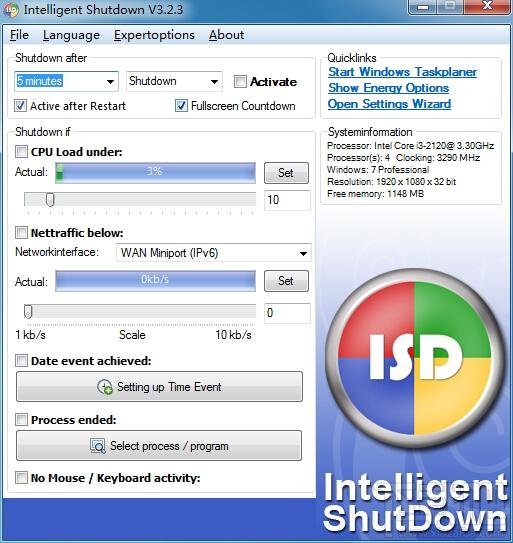Enable the Activate checkbox
Screen dimensions: 513x543
tap(240, 82)
